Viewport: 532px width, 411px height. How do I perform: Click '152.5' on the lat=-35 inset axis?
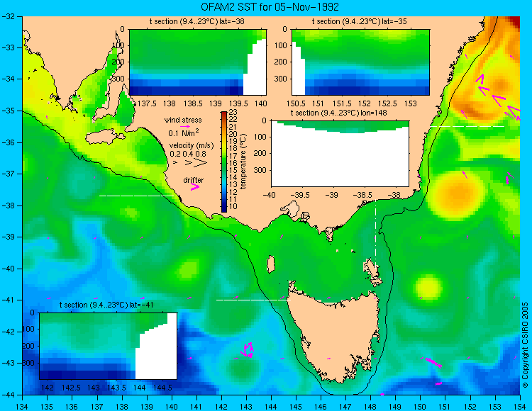[387, 103]
